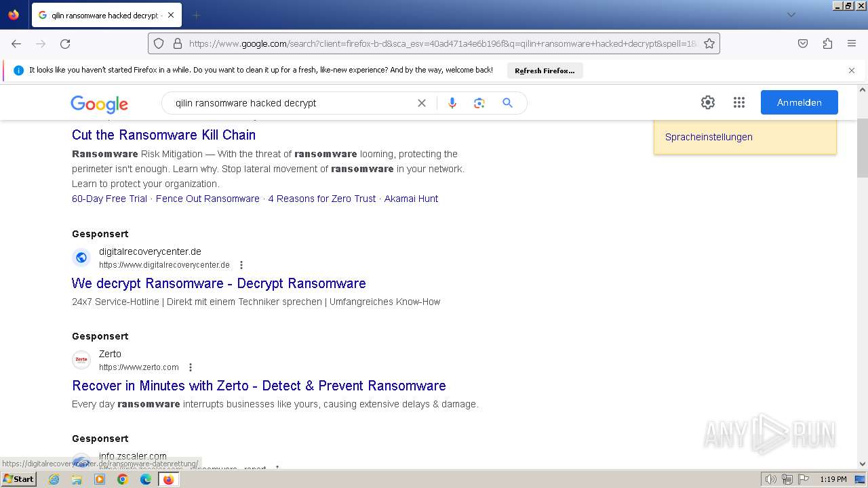Click the Firefox forward arrow
The width and height of the screenshot is (868, 488).
coord(41,43)
